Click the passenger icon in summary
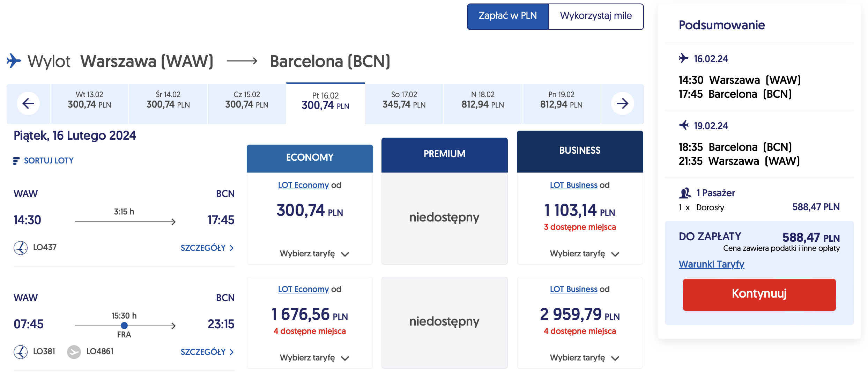The width and height of the screenshot is (868, 372). coord(685,193)
